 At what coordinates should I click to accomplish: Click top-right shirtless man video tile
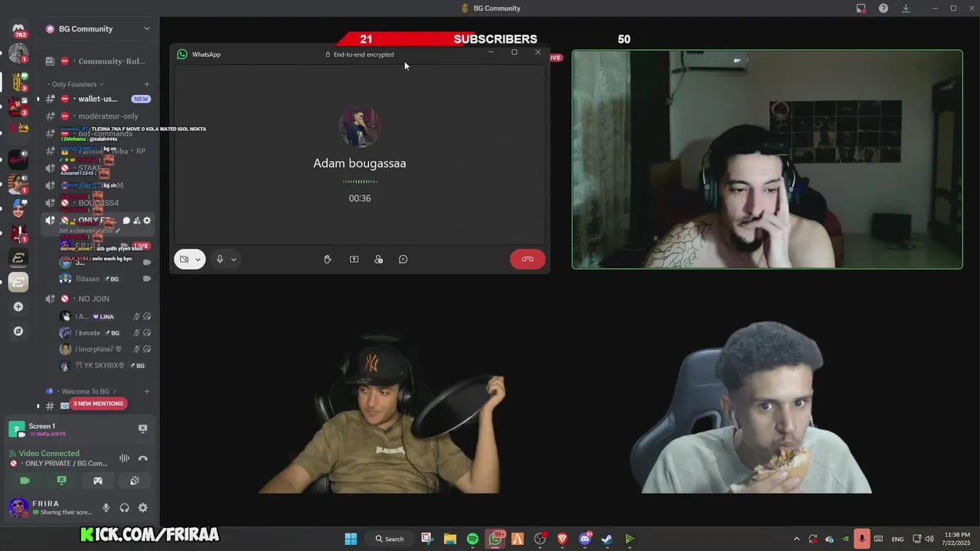point(767,159)
